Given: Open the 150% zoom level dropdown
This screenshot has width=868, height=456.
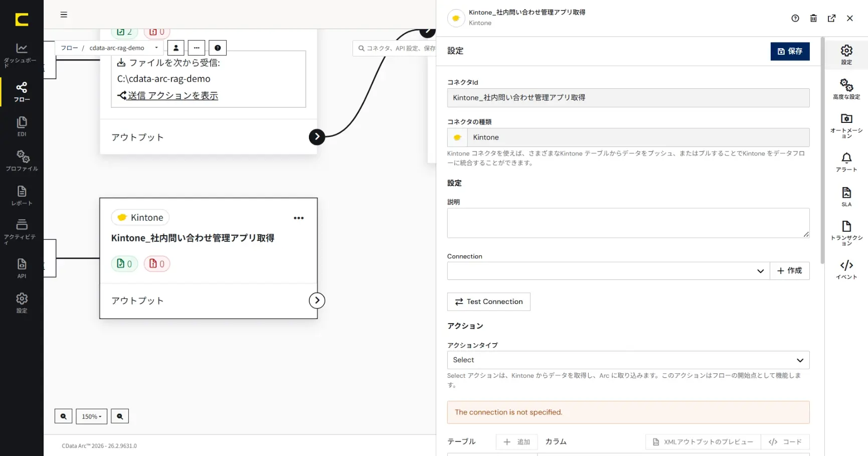Looking at the screenshot, I should pos(91,416).
